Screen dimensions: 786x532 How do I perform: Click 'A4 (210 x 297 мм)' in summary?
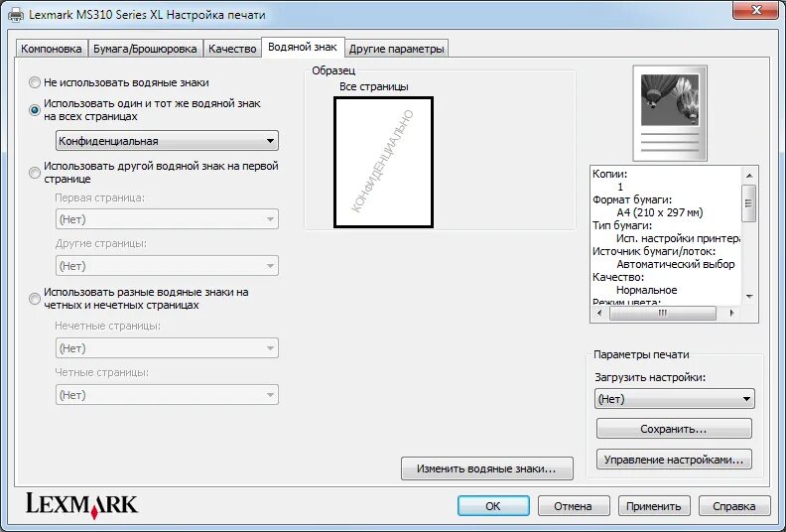660,212
